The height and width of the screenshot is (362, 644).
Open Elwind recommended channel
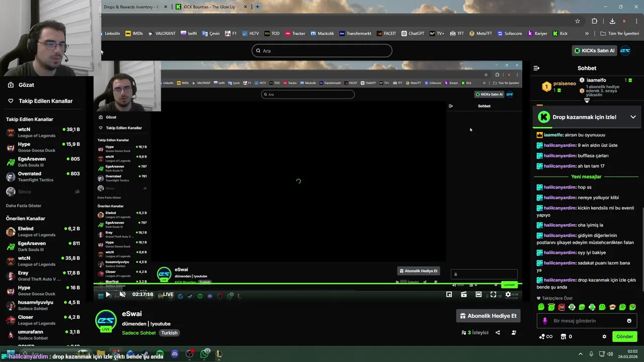pyautogui.click(x=43, y=231)
